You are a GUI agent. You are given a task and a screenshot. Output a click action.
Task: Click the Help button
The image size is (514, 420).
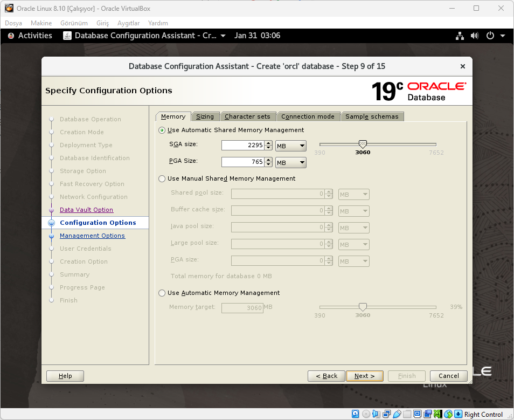pos(65,376)
